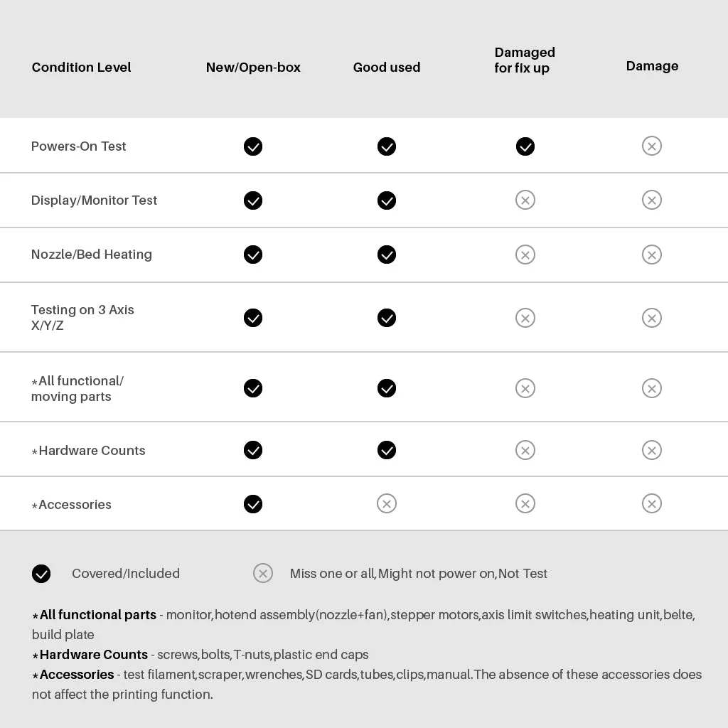
Task: Click Display/Monitor Test checkmark under Good used
Action: 387,200
